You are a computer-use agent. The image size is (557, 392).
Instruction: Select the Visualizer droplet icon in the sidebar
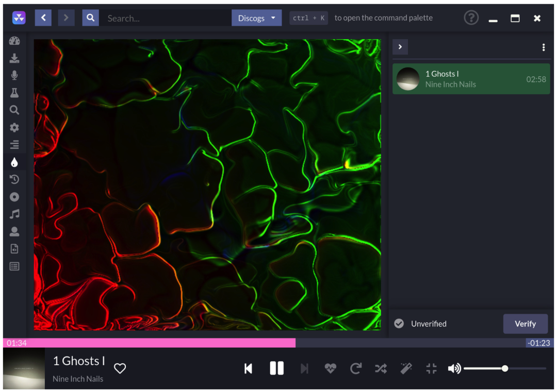pos(14,162)
